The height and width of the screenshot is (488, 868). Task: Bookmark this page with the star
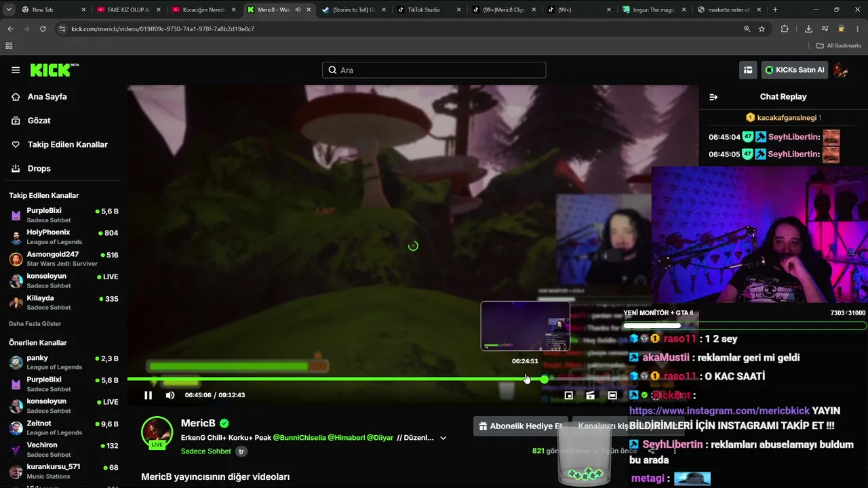[762, 29]
